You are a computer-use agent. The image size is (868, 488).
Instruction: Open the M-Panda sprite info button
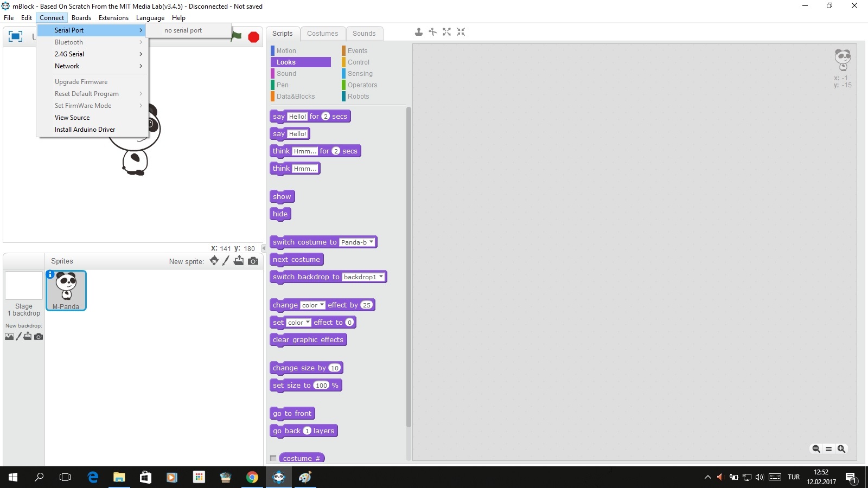(x=50, y=275)
